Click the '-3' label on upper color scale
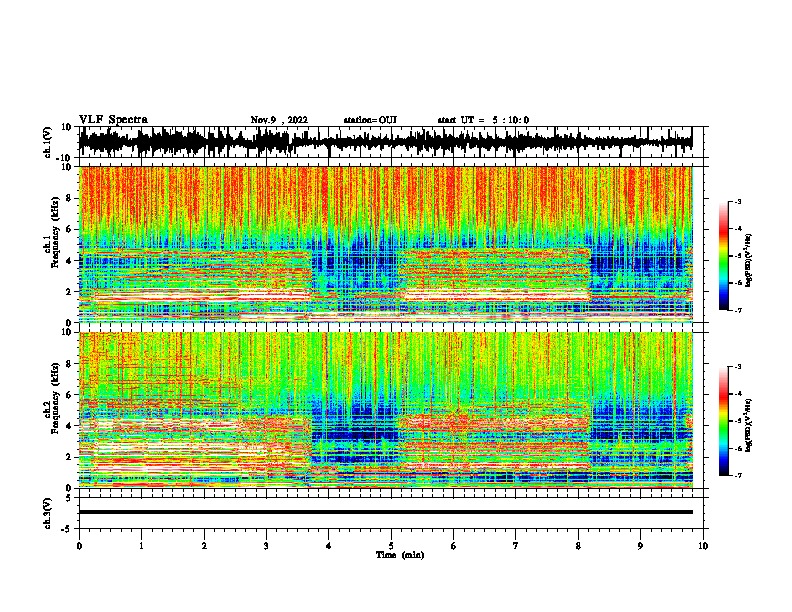Screen dimensions: 792x612 [738, 201]
